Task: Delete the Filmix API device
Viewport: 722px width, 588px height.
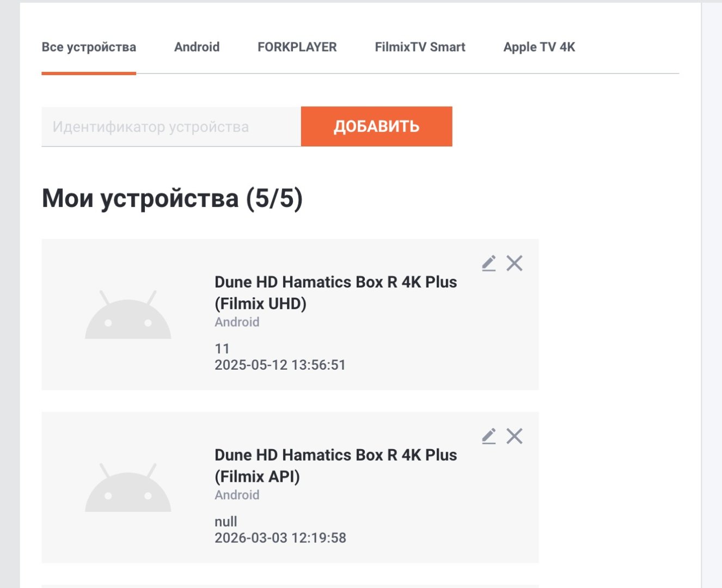Action: [x=515, y=436]
